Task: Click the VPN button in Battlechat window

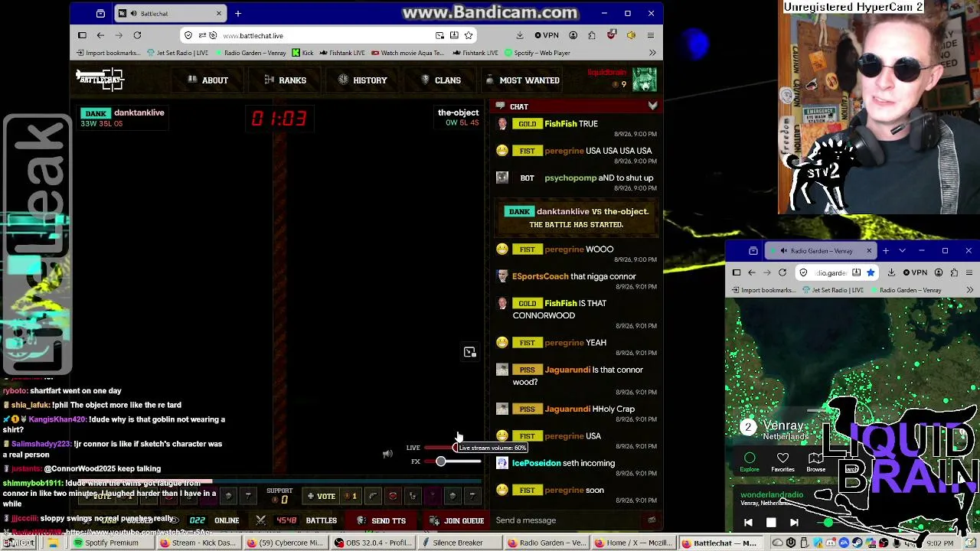Action: coord(547,35)
